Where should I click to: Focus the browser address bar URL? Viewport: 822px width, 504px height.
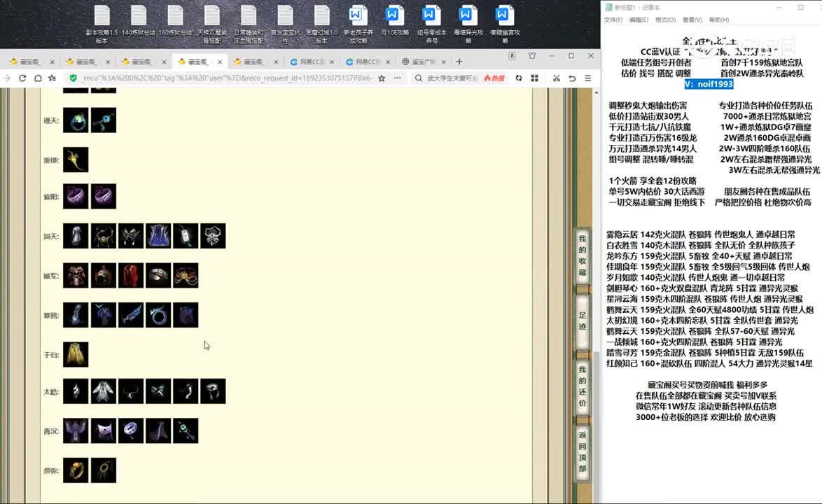[x=227, y=78]
